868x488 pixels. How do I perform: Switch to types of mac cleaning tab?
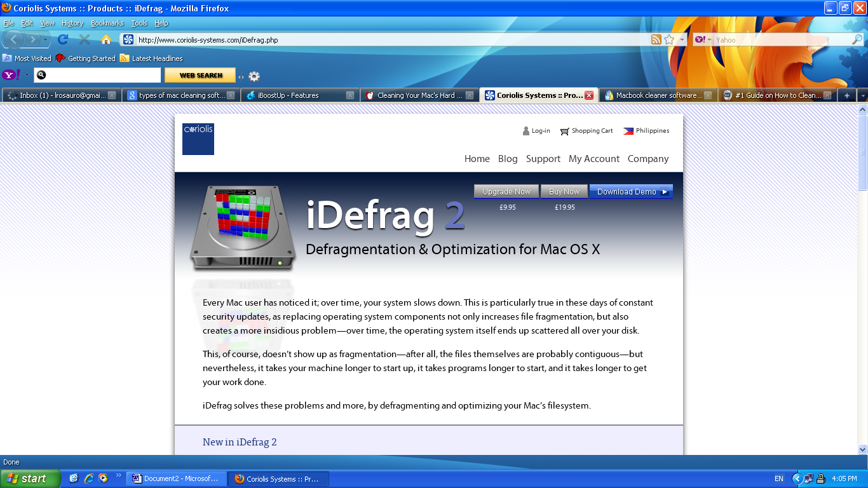180,95
